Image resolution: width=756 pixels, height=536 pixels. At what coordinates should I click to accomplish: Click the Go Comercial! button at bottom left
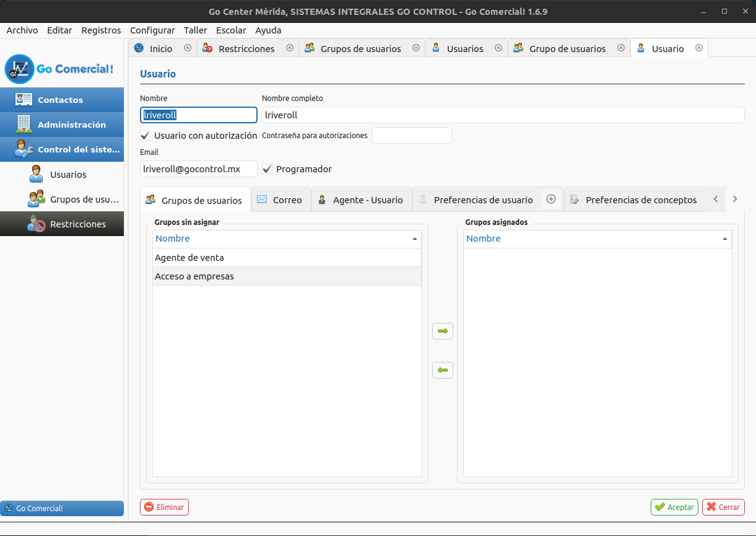coord(62,508)
